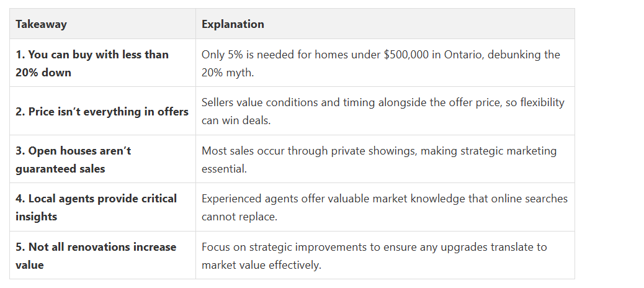Click the explanation starting "Only 5% is needed"
Screen dimensions: 644x288
380,63
